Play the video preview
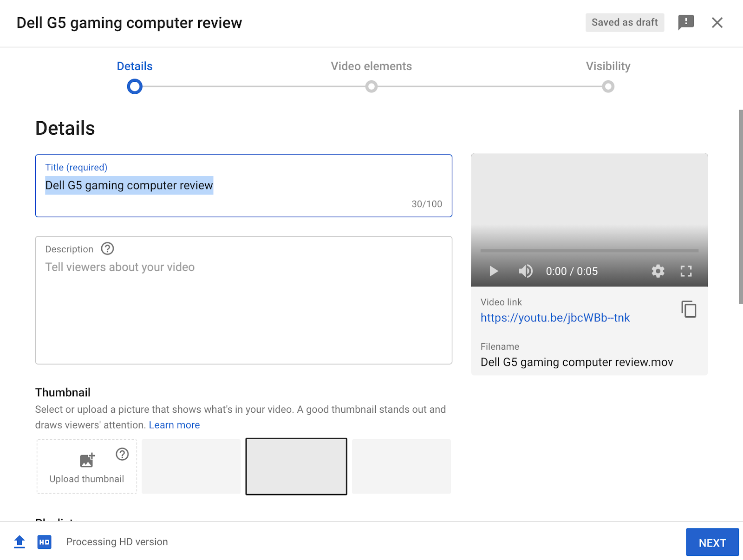Image resolution: width=743 pixels, height=560 pixels. [x=494, y=271]
